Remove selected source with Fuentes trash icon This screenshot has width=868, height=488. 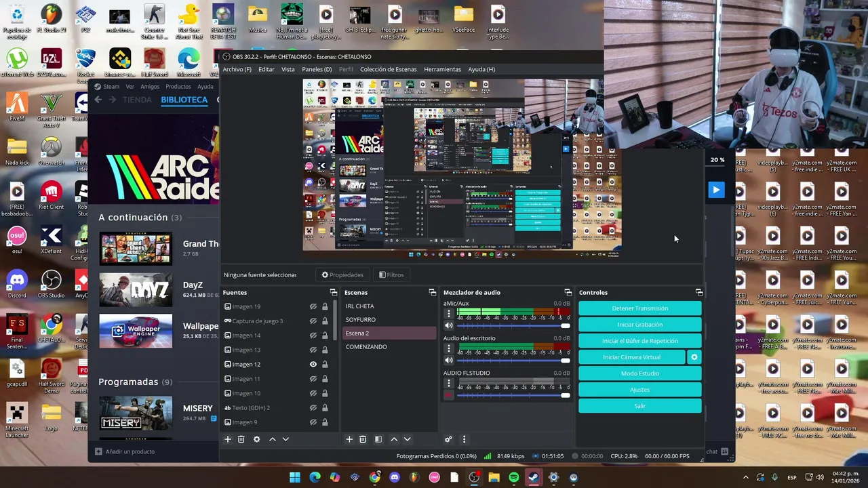pyautogui.click(x=241, y=439)
